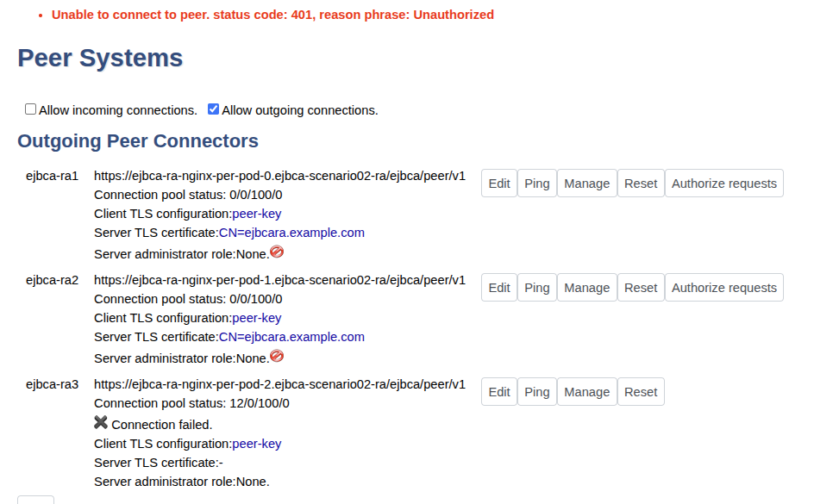This screenshot has width=814, height=504.
Task: Ping the ejbca-ra3 peer connector
Action: point(536,392)
